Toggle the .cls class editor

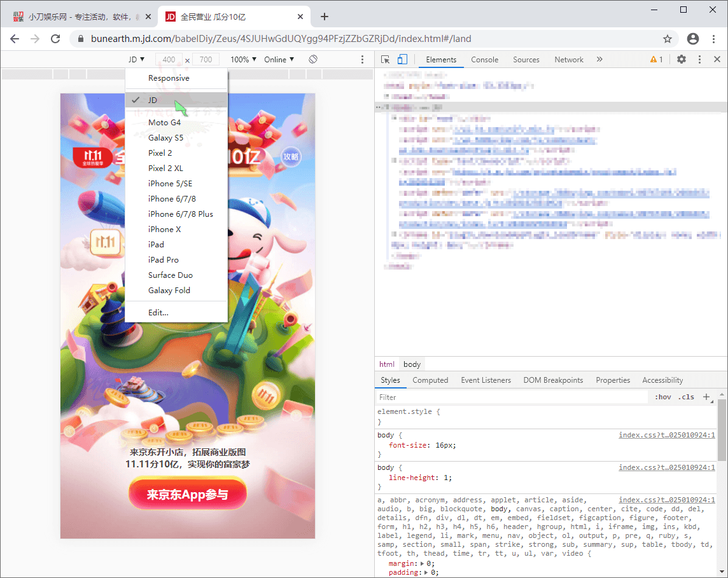coord(686,397)
